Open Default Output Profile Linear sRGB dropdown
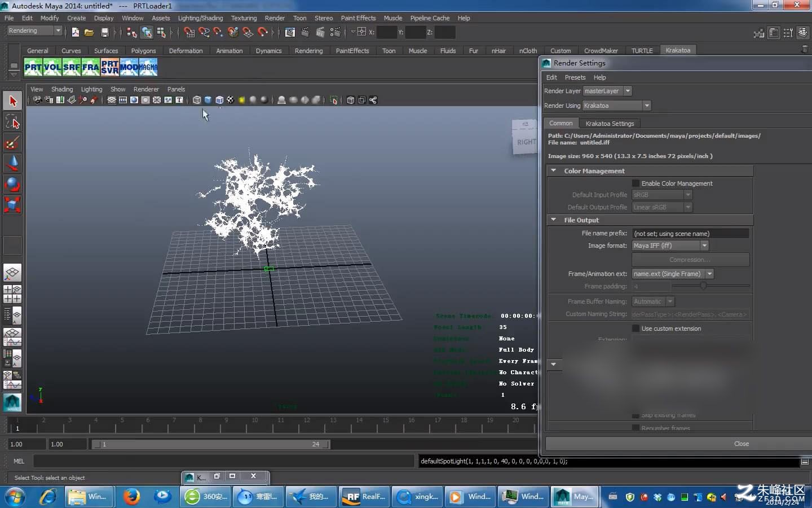Image resolution: width=812 pixels, height=508 pixels. pos(662,207)
